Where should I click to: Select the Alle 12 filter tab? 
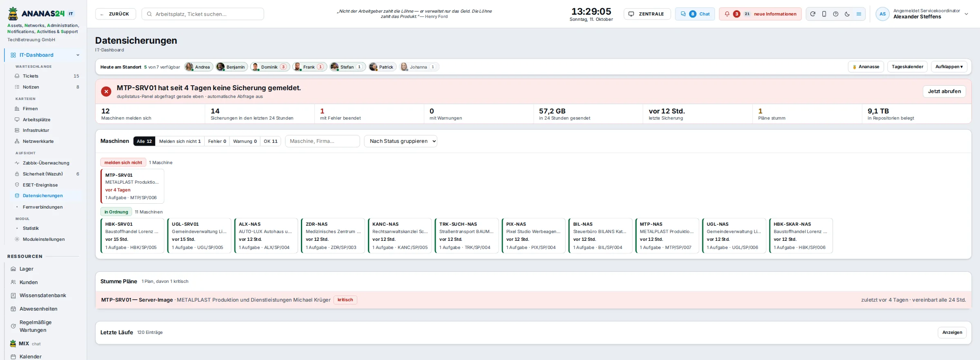tap(144, 141)
